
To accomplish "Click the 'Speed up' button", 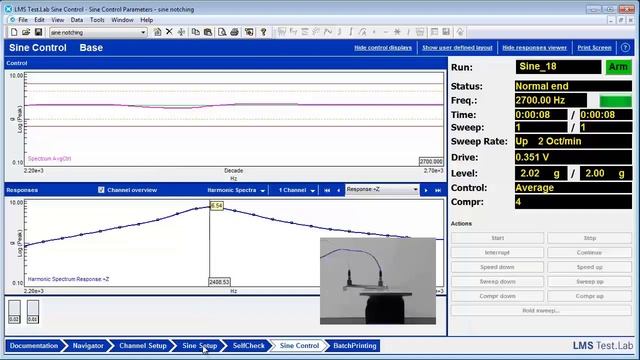I will click(x=589, y=267).
